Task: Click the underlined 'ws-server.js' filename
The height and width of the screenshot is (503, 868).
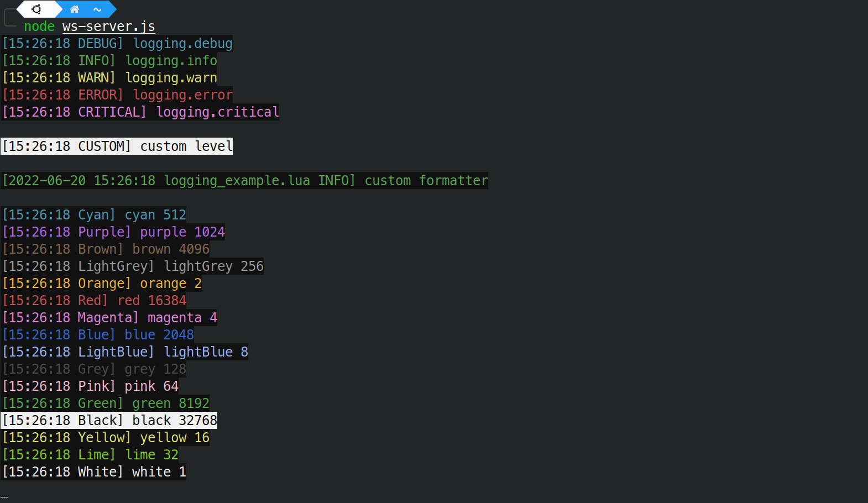Action: [x=109, y=26]
